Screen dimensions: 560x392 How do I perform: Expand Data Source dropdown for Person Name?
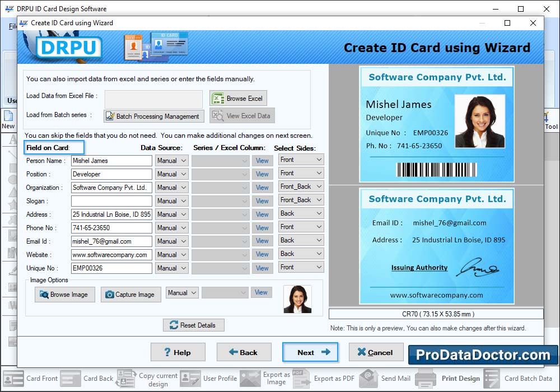click(x=171, y=161)
